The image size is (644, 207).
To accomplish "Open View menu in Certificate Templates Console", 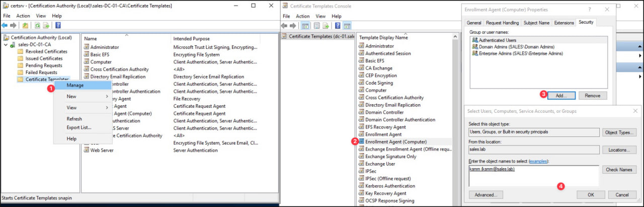I will [x=321, y=16].
